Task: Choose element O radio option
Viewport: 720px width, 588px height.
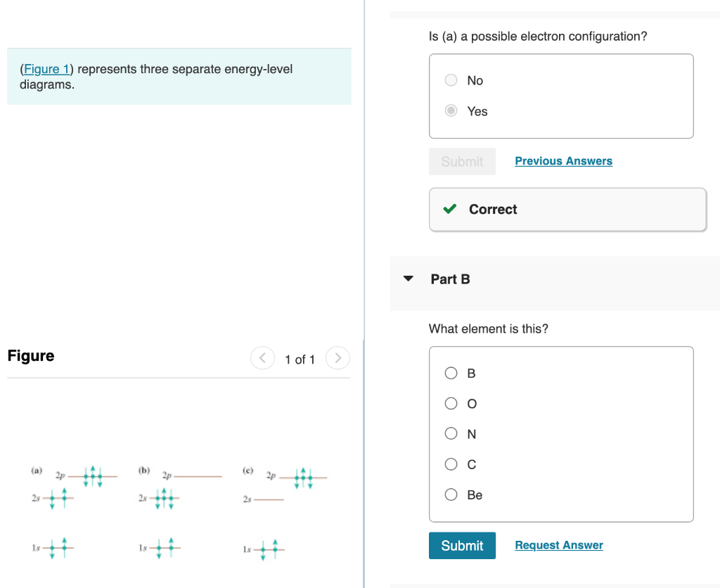Action: [451, 403]
